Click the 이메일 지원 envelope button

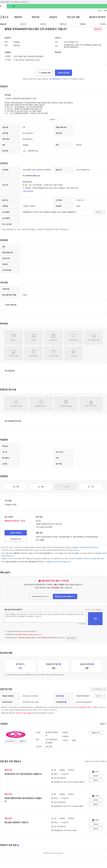[x=16, y=539]
